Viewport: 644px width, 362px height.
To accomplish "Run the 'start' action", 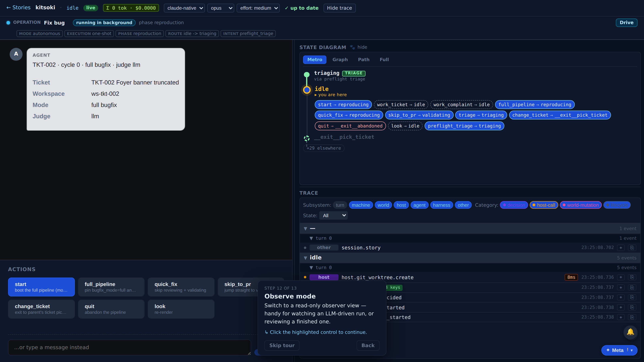I will click(x=41, y=287).
